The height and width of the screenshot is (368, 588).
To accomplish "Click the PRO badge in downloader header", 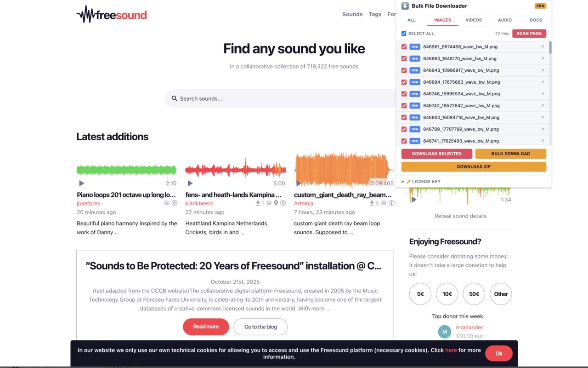I will point(540,6).
